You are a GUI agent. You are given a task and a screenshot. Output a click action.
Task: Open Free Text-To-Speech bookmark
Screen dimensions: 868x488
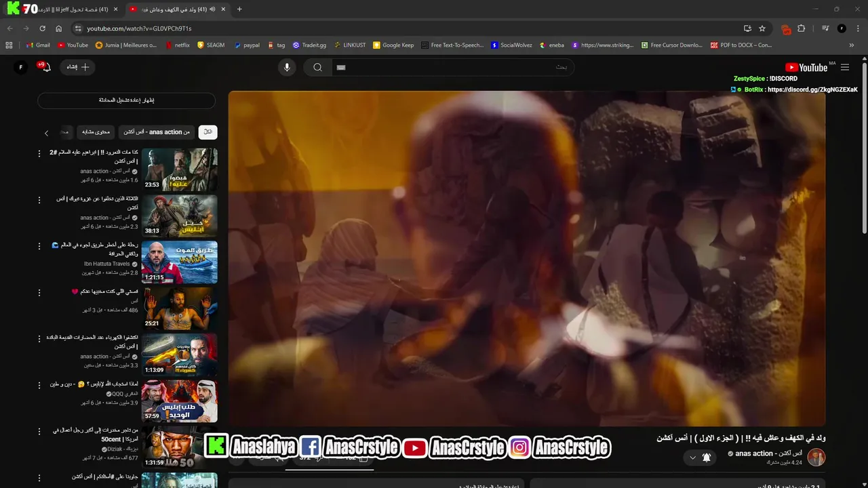tap(452, 45)
